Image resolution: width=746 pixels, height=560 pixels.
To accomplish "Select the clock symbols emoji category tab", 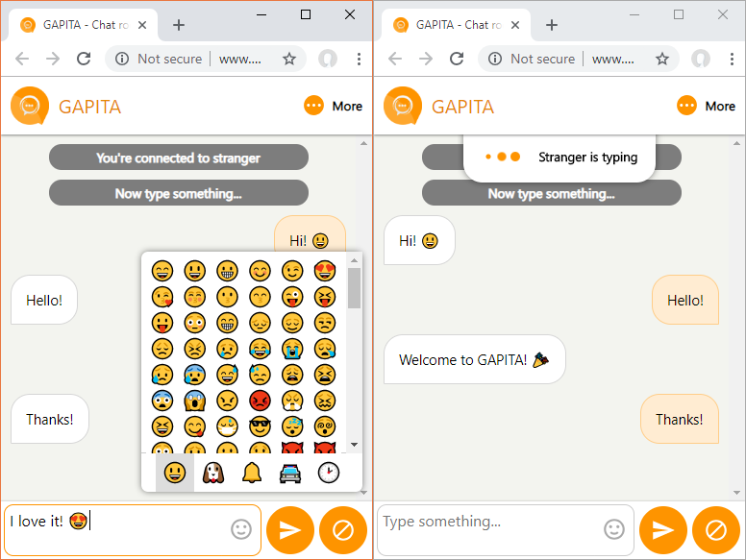I will coord(329,473).
